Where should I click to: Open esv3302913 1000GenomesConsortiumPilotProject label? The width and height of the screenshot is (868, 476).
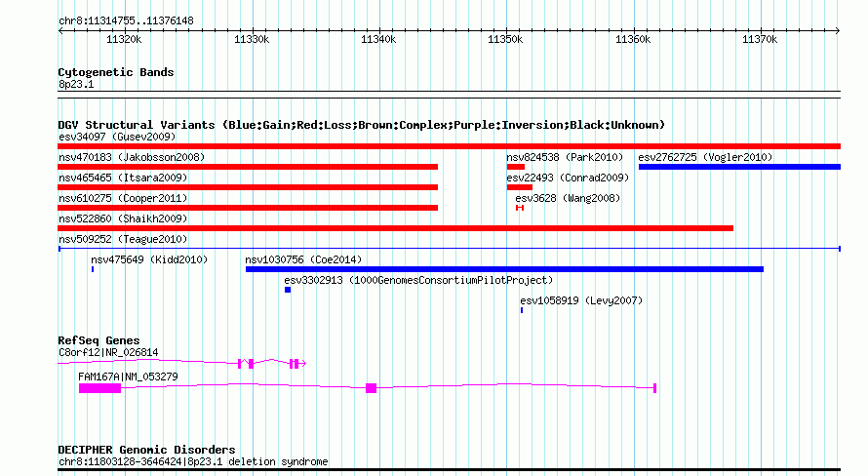tap(418, 280)
